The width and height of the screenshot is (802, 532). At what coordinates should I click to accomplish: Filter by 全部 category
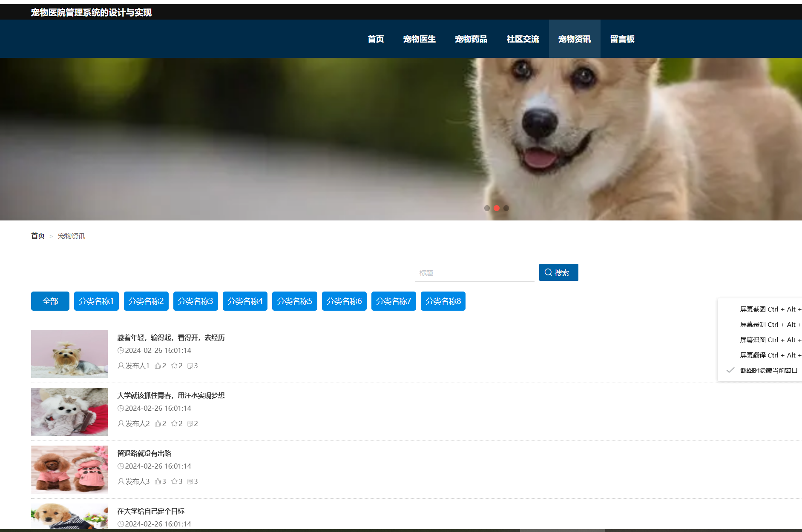pyautogui.click(x=50, y=301)
